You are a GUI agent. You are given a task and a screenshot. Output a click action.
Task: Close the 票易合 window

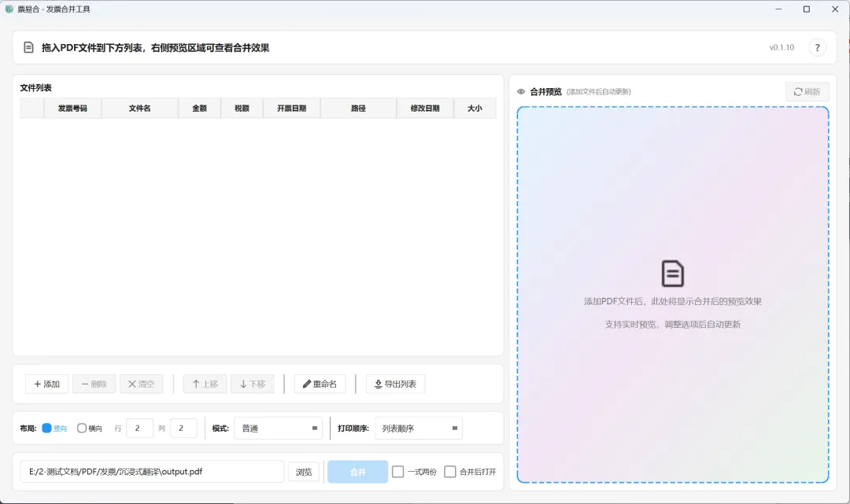pyautogui.click(x=835, y=9)
